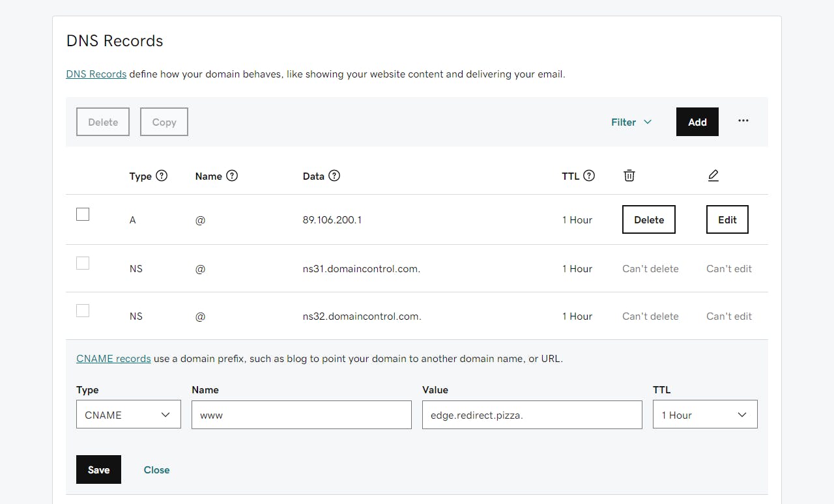Follow the CNAME records link
Screen dimensions: 834x504
click(x=113, y=359)
